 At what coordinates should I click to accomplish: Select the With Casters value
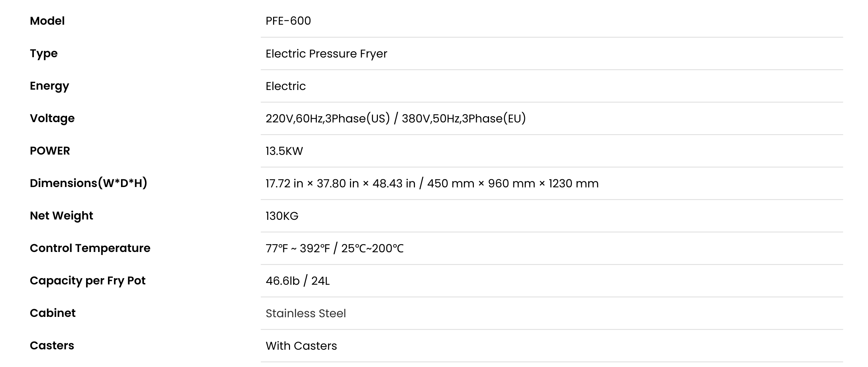[301, 346]
